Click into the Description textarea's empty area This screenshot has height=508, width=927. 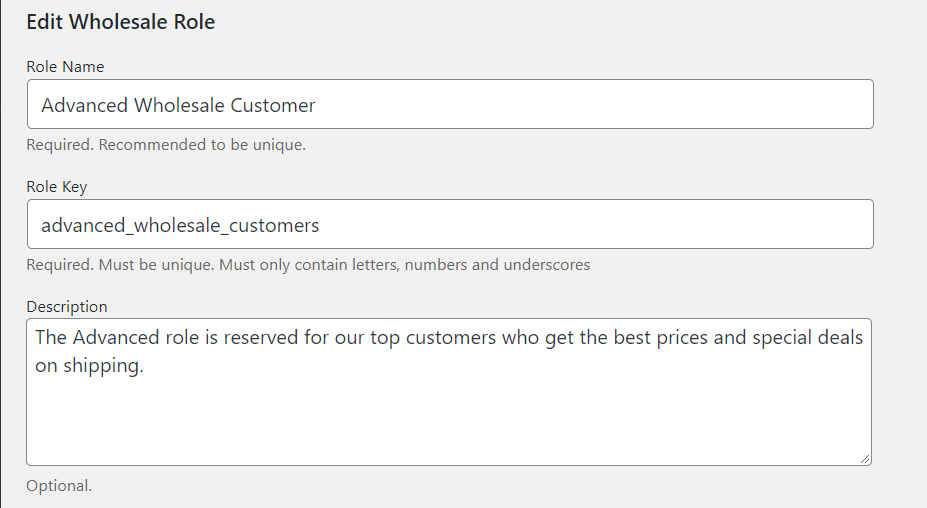tap(448, 420)
